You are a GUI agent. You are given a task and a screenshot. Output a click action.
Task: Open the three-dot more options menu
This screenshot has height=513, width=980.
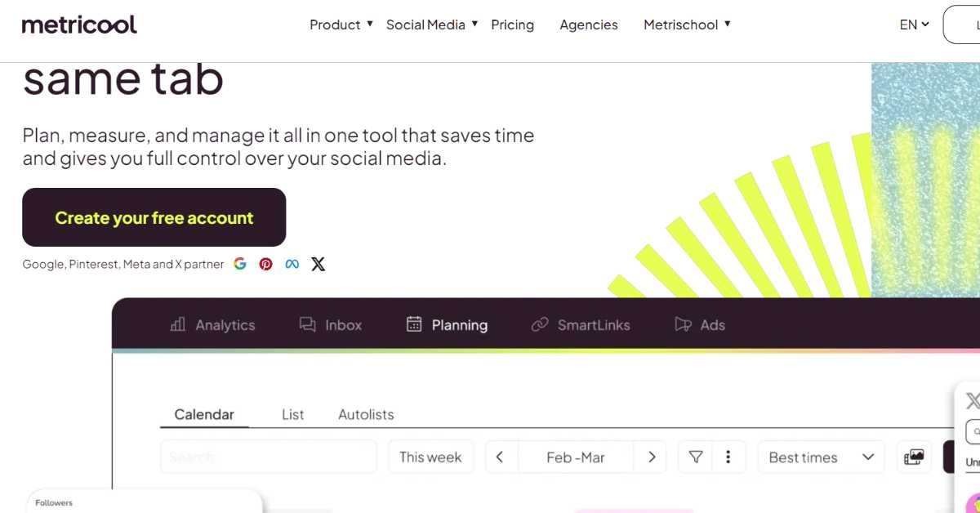(728, 457)
